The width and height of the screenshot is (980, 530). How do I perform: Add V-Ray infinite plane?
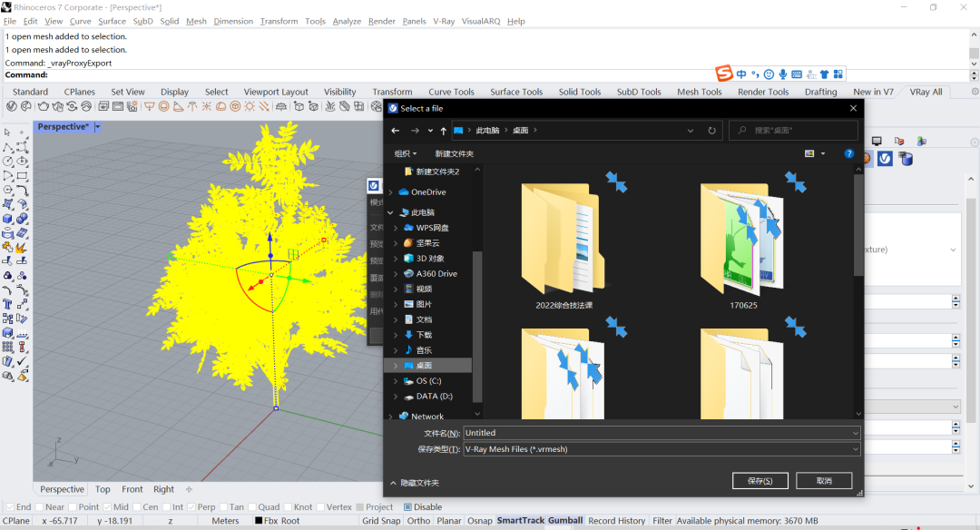281,106
